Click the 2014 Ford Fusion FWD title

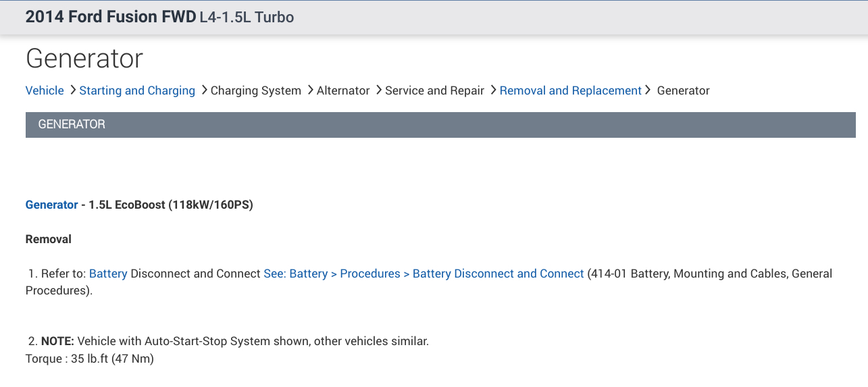(110, 17)
